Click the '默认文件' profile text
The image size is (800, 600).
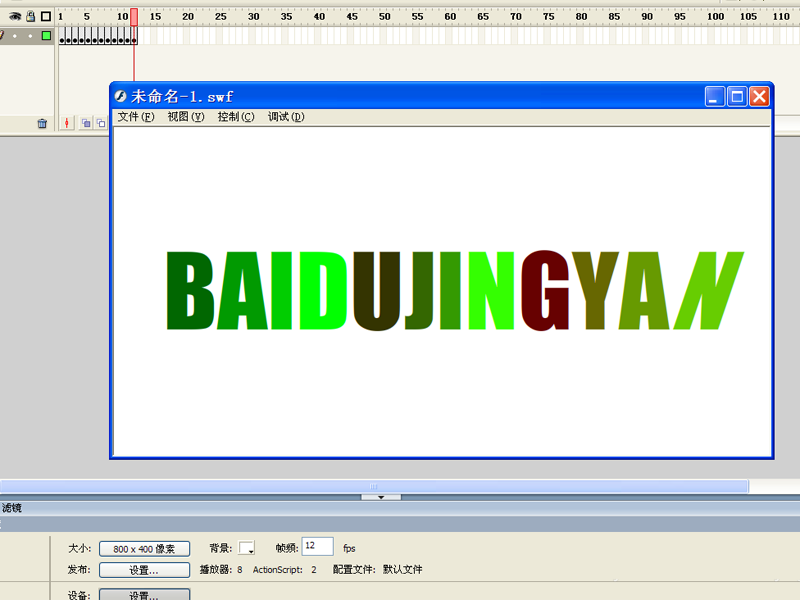(403, 569)
